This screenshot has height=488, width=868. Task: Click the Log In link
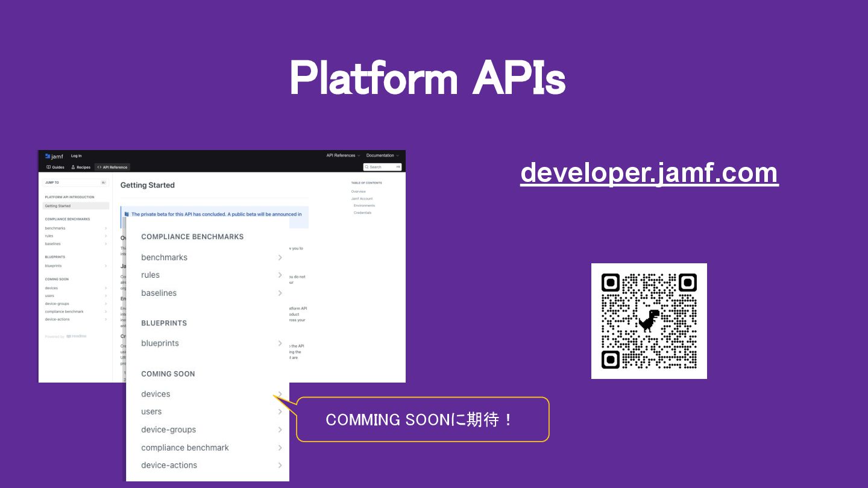pos(77,156)
